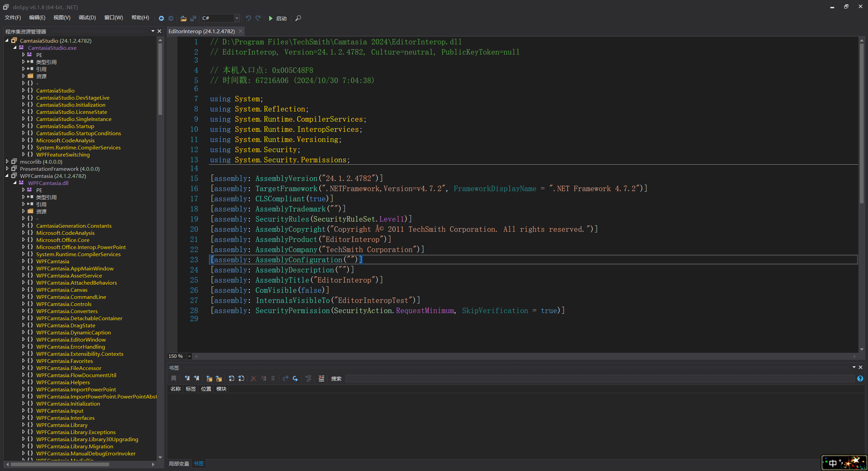Click next bookmark with same label folder icon
Image resolution: width=868 pixels, height=471 pixels.
tap(219, 378)
